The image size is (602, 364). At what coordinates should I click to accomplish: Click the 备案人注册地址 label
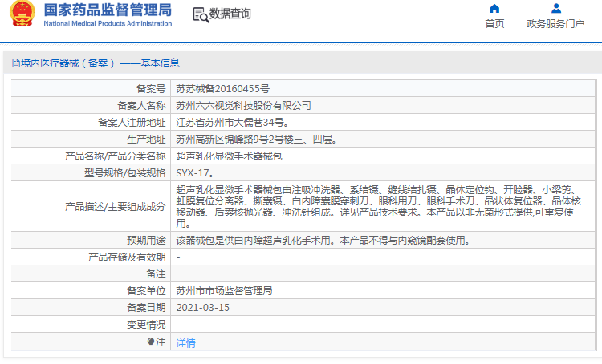(132, 123)
